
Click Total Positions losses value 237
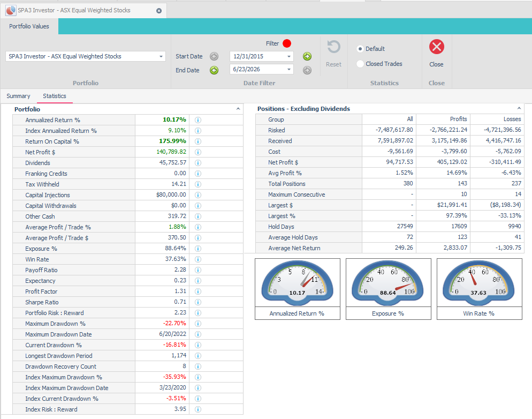coord(516,183)
